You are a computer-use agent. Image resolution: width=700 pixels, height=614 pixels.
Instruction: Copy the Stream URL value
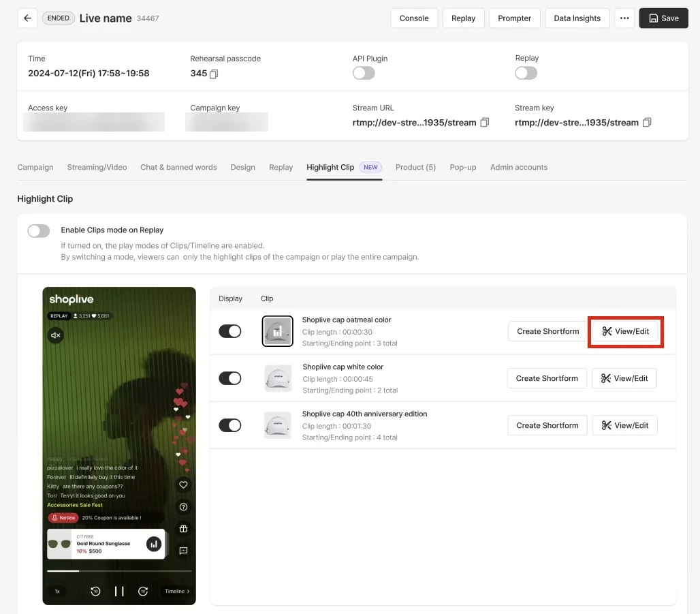coord(484,123)
